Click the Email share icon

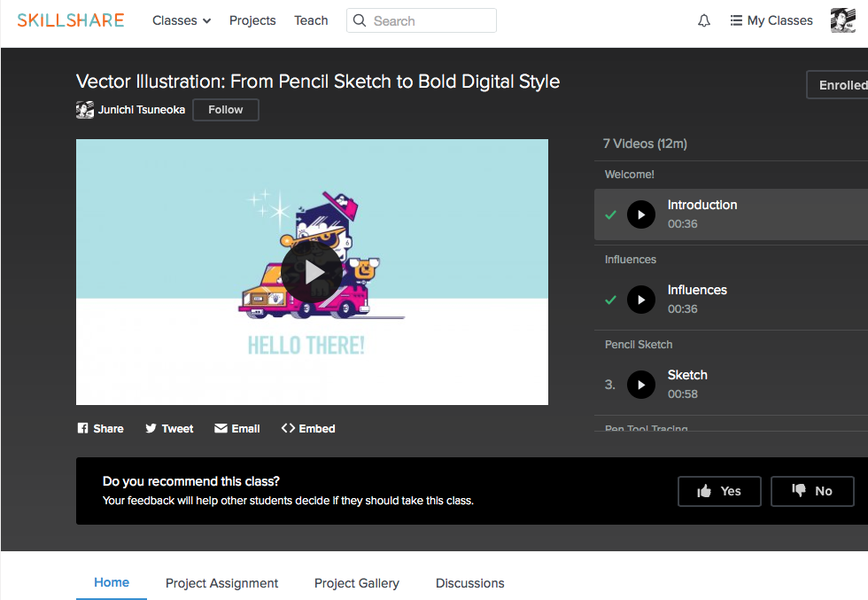(221, 428)
